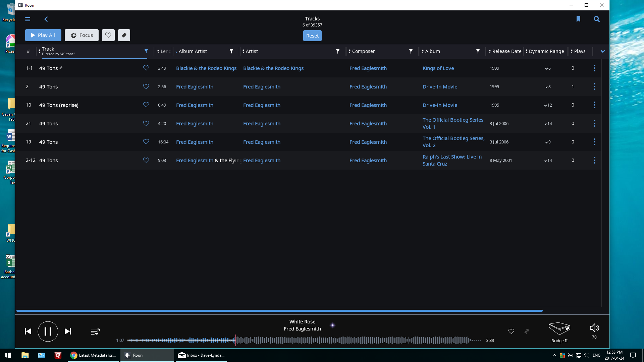Open the Drive-In Movie album link
The image size is (644, 362).
[440, 86]
